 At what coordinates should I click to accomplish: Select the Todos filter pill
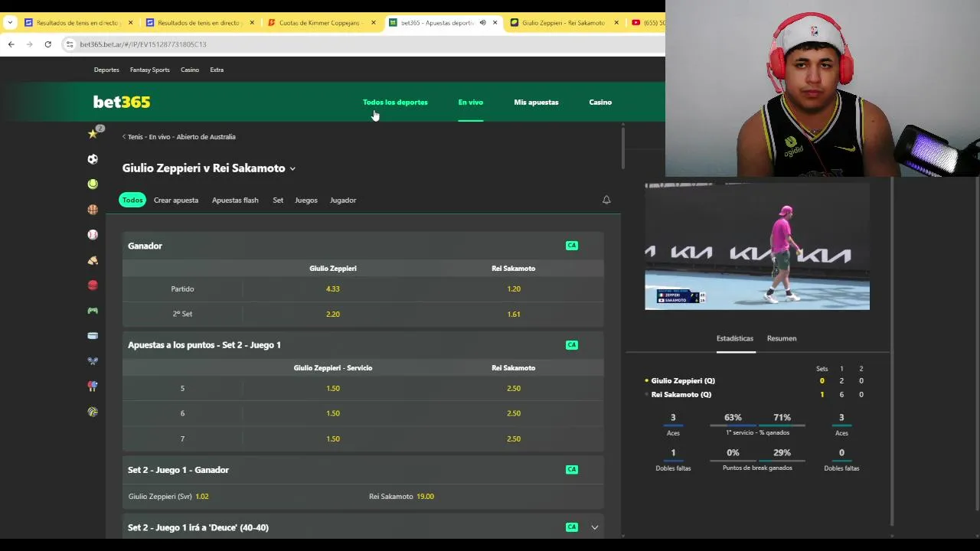(132, 200)
